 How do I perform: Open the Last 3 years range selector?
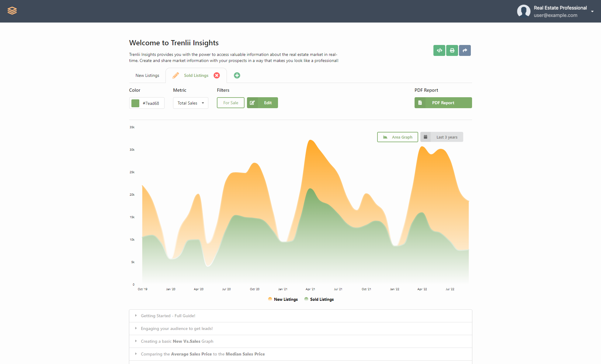tap(442, 137)
